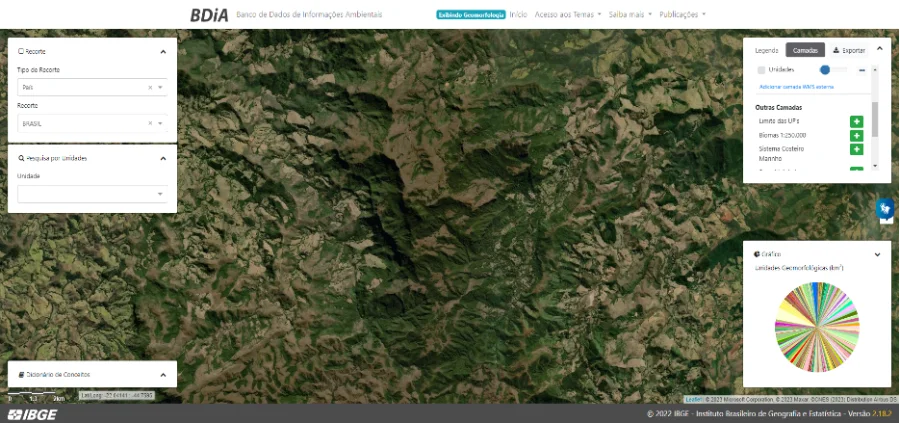Image resolution: width=900 pixels, height=423 pixels.
Task: Click the VLibras accessibility hand icon
Action: (x=885, y=208)
